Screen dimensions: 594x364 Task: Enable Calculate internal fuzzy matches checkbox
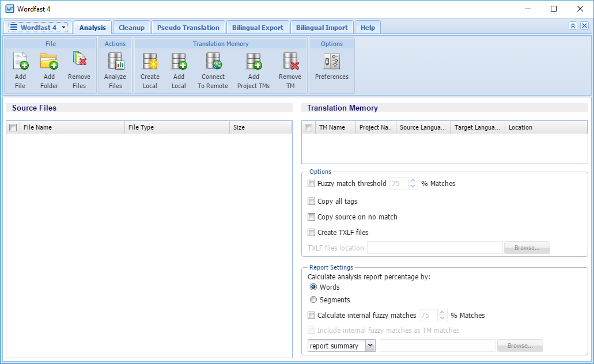(x=311, y=316)
